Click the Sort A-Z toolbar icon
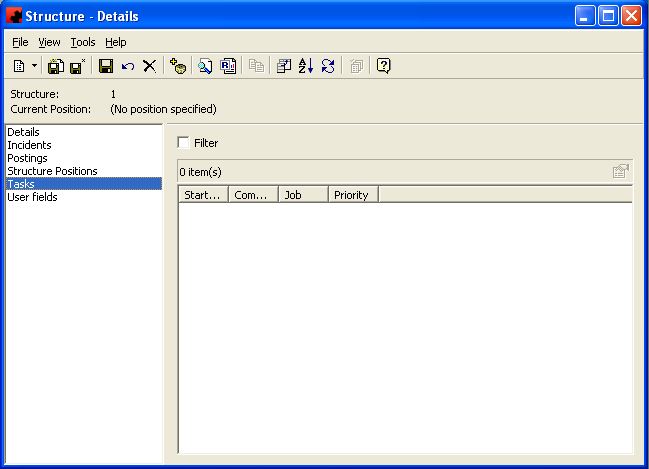 point(306,66)
